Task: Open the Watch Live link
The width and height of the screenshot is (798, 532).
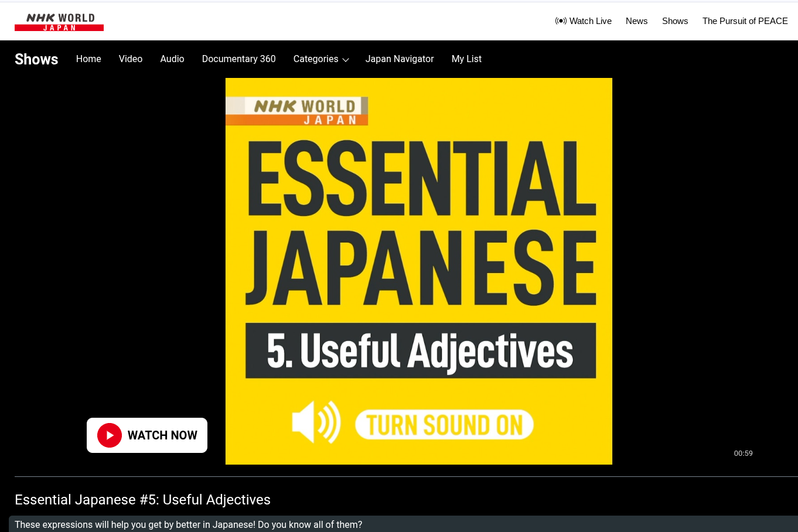Action: [584, 21]
